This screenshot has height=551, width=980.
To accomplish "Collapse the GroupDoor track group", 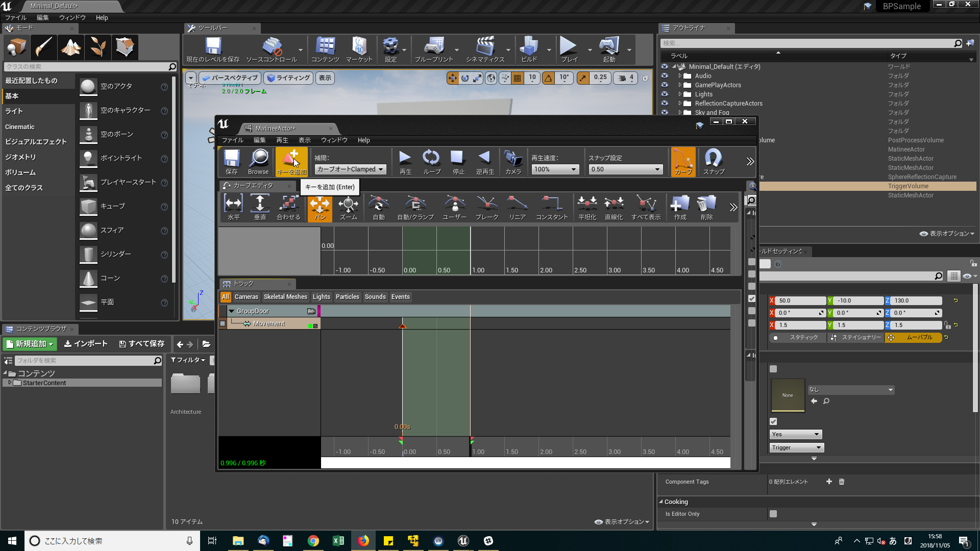I will pyautogui.click(x=231, y=311).
